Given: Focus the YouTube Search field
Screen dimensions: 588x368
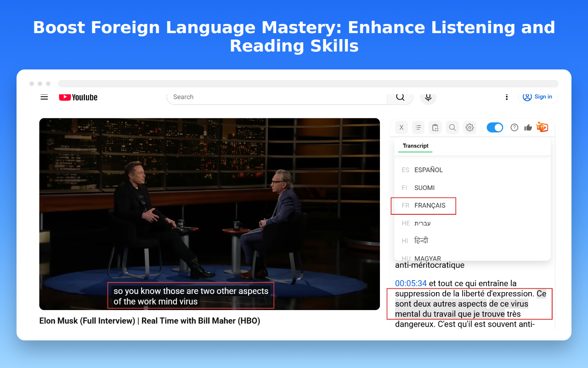Looking at the screenshot, I should [x=277, y=97].
